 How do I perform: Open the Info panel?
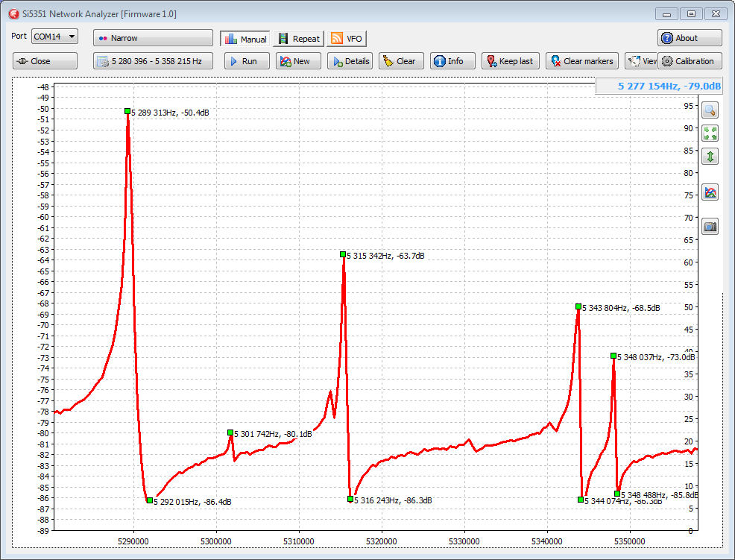452,61
